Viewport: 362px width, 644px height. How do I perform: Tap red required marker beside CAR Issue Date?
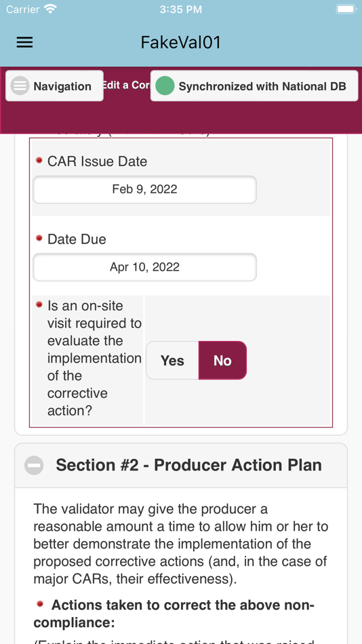[x=39, y=160]
